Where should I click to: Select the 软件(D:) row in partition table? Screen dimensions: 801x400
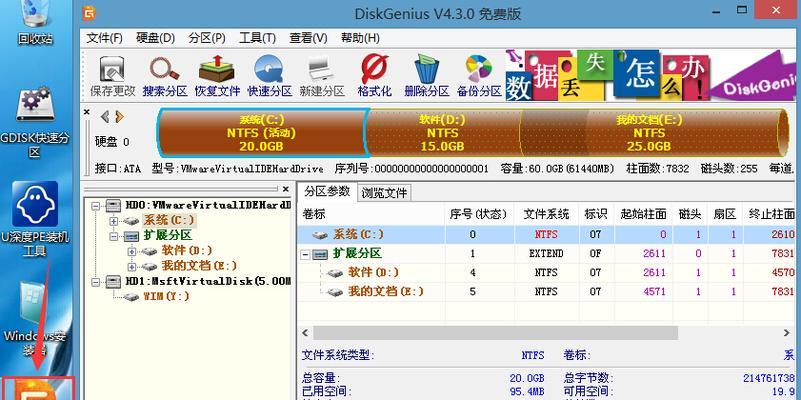(547, 273)
